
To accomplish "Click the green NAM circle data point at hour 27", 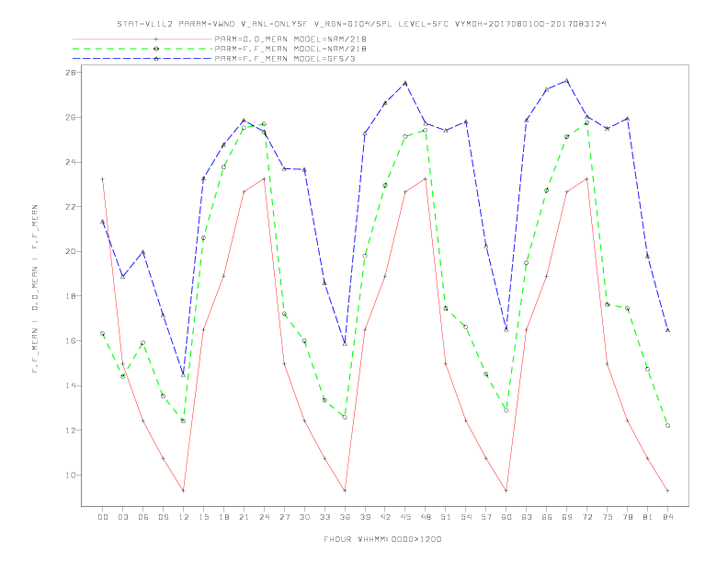I will (x=284, y=314).
